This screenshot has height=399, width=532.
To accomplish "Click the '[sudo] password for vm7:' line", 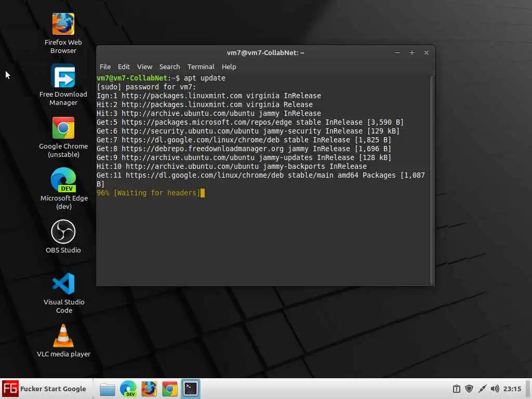I will (146, 87).
